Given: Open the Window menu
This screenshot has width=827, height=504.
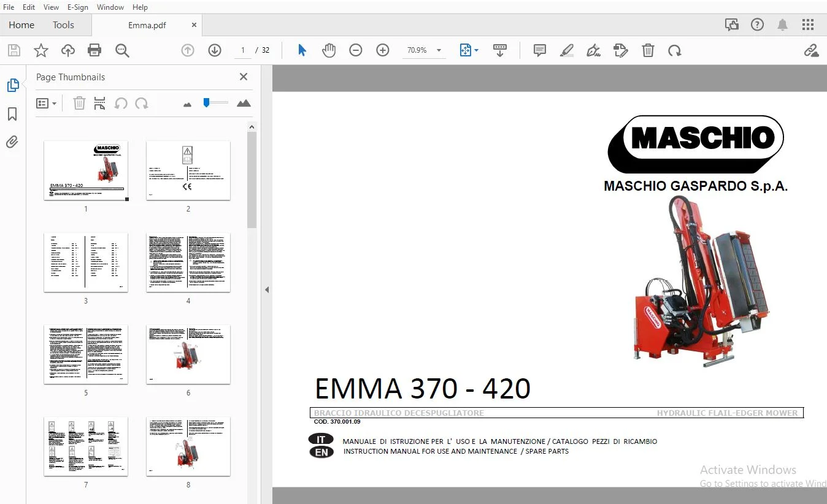Looking at the screenshot, I should 110,7.
